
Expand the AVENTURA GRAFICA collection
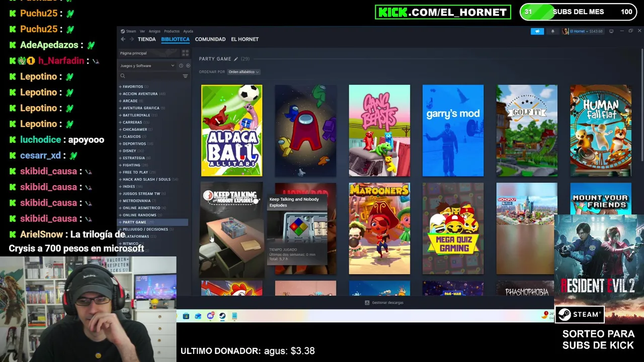pyautogui.click(x=120, y=108)
